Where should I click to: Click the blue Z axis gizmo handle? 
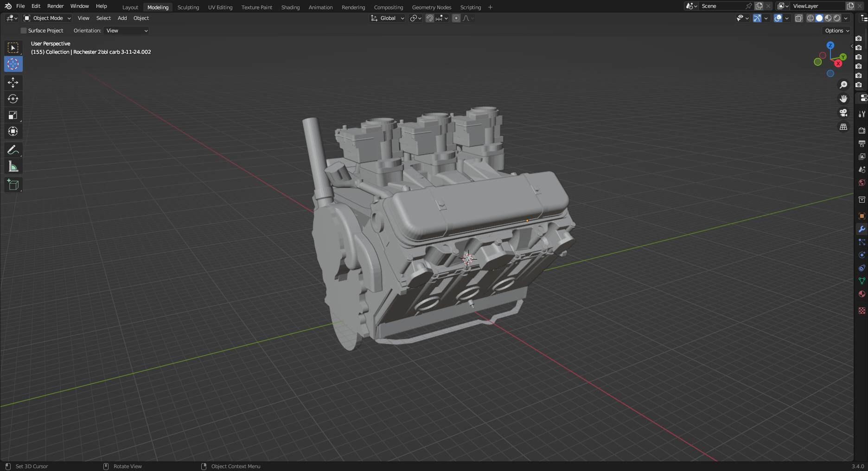click(x=830, y=45)
